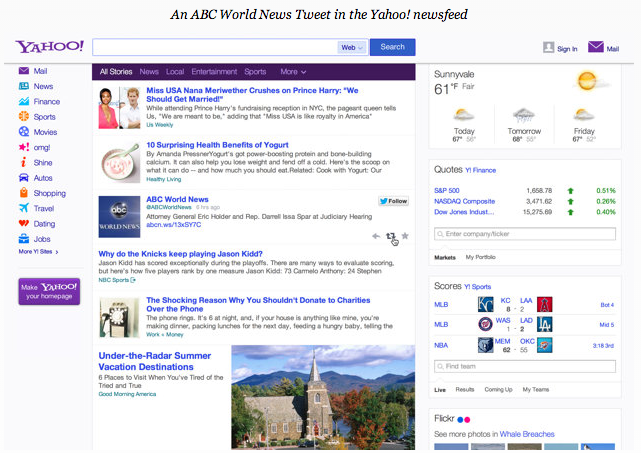
Task: Switch to the News stories tab
Action: [149, 72]
